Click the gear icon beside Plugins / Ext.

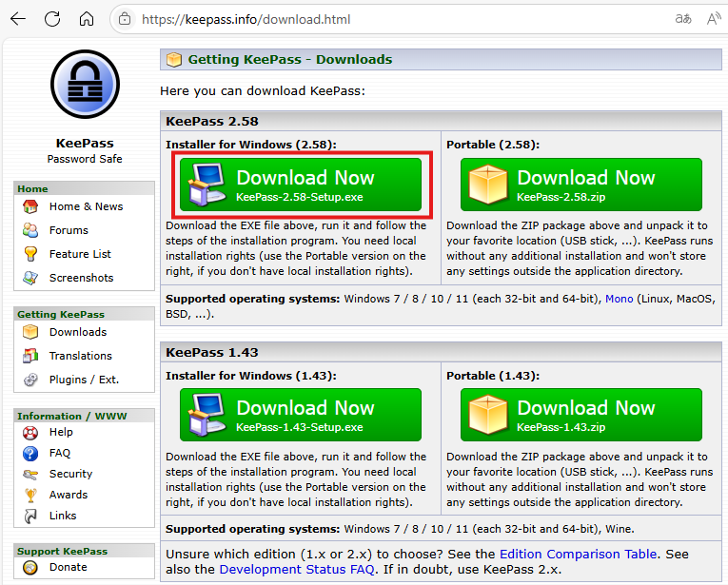click(x=30, y=380)
